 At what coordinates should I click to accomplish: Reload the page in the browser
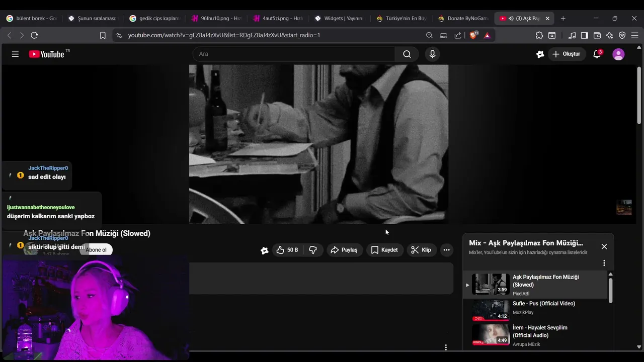point(34,35)
